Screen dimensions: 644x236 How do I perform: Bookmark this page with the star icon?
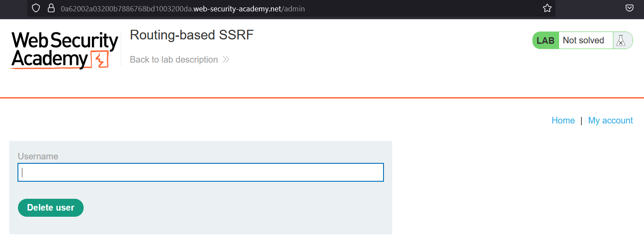point(547,8)
